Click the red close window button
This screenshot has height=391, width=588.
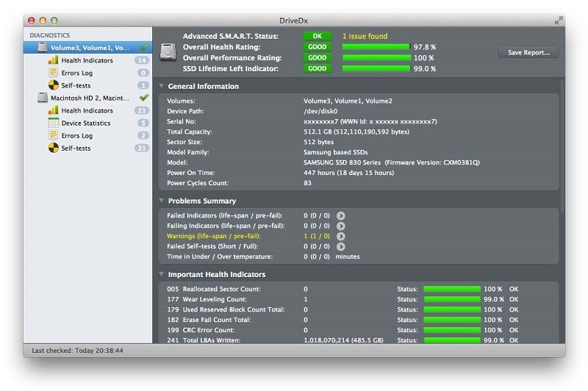tap(32, 21)
